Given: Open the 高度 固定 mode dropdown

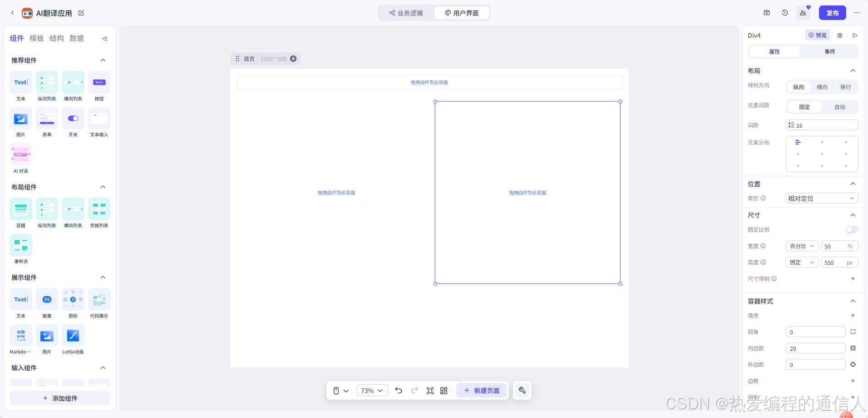Looking at the screenshot, I should 802,263.
